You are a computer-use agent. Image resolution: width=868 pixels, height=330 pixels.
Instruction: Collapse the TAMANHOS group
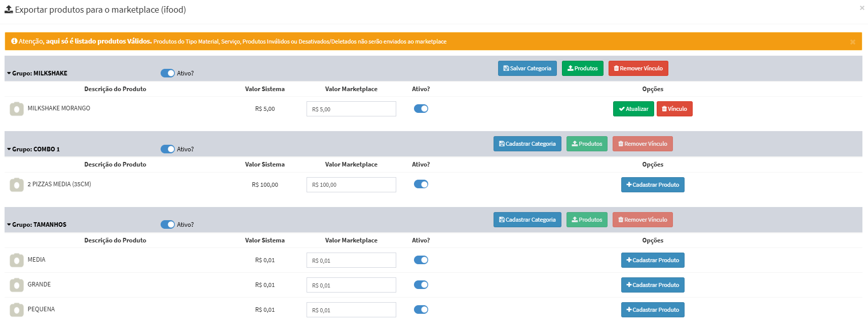click(x=9, y=225)
